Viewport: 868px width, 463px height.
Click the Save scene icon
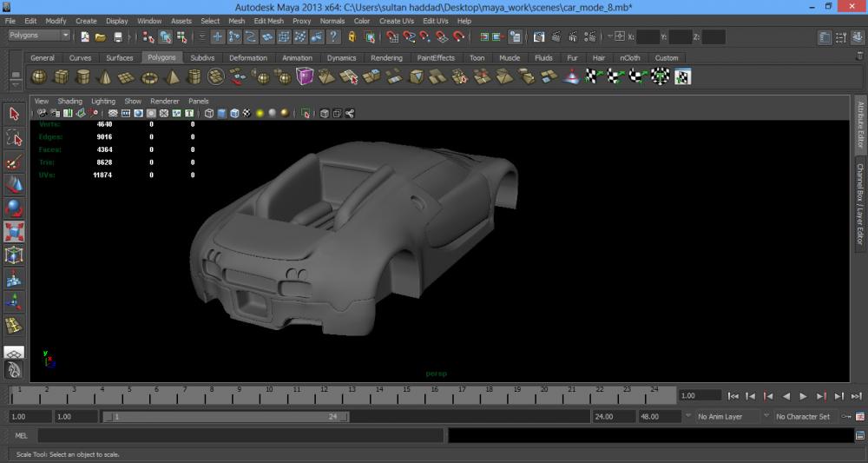tap(118, 37)
